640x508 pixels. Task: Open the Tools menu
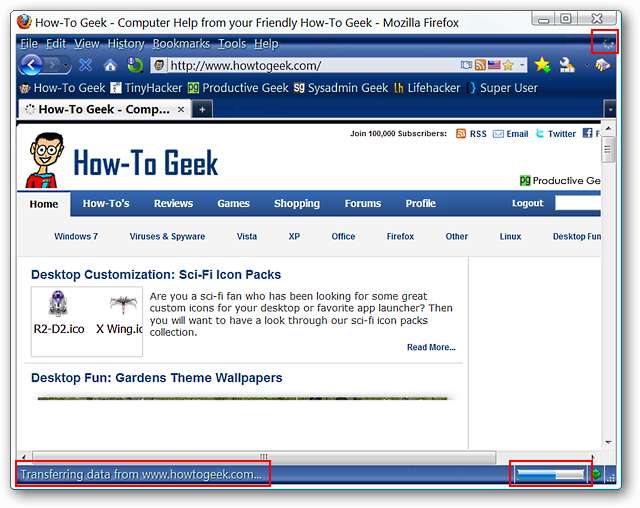pos(232,43)
